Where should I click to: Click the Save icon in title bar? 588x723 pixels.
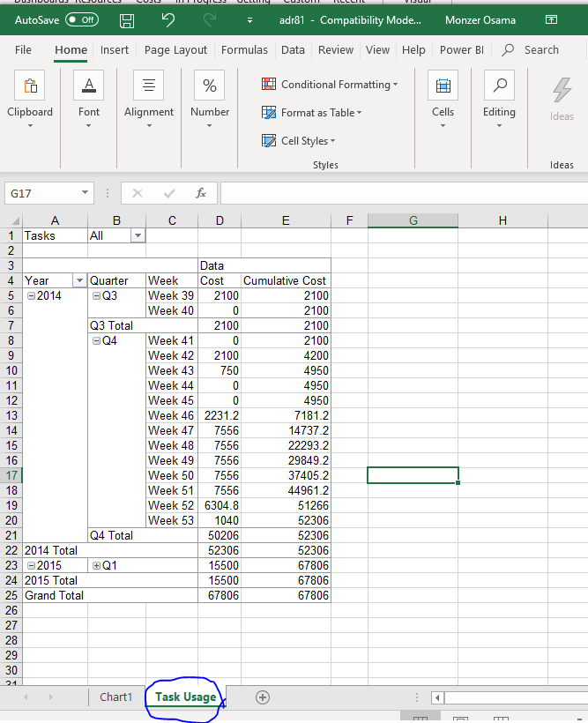coord(127,20)
